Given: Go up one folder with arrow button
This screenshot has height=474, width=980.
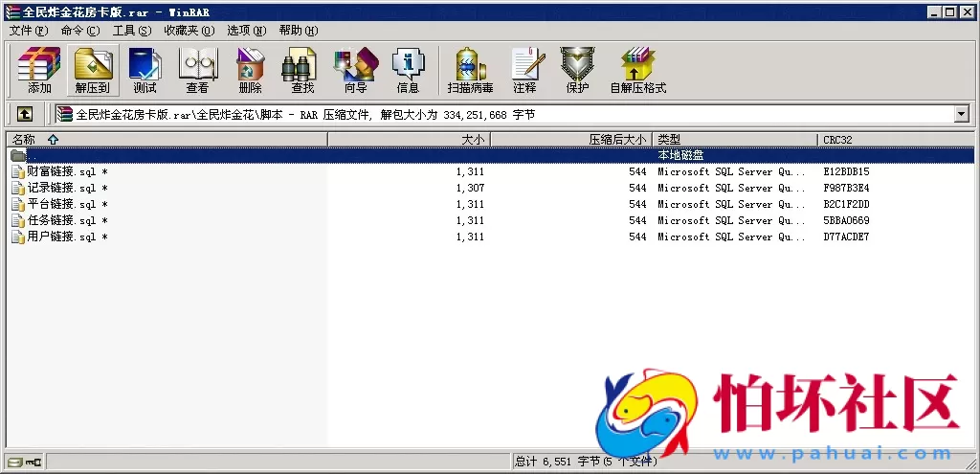Looking at the screenshot, I should pyautogui.click(x=24, y=115).
